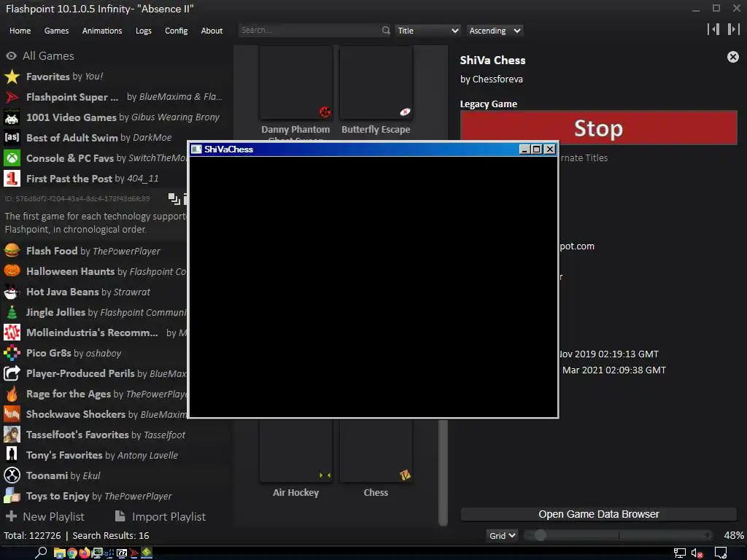Screen dimensions: 747x560
Task: Click the duplicate playlist icon next to the ID
Action: tap(174, 198)
